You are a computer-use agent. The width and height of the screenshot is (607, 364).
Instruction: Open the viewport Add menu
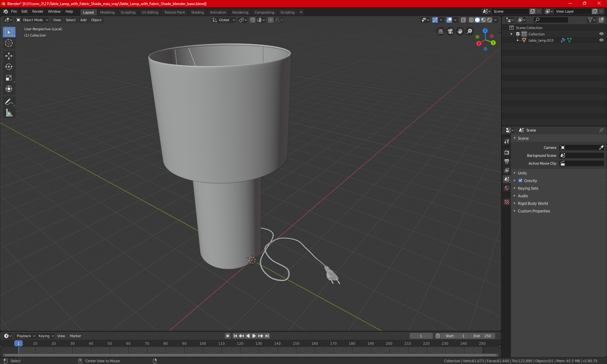[x=83, y=20]
